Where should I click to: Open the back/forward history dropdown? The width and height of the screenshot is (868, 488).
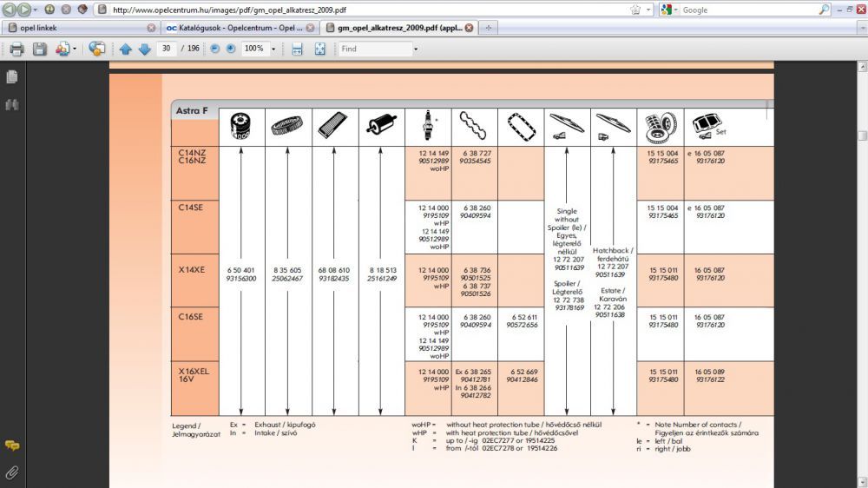point(36,10)
